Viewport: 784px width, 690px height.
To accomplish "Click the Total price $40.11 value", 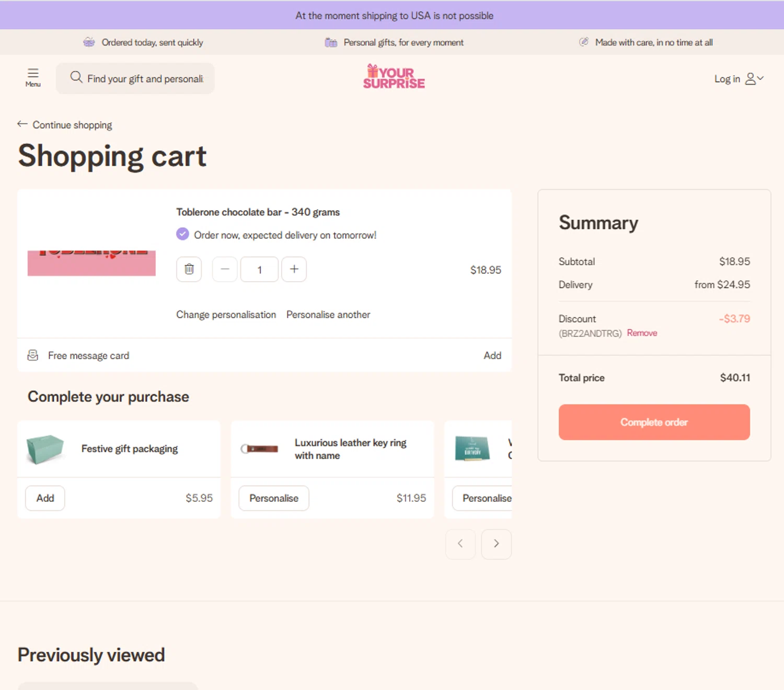I will [735, 377].
